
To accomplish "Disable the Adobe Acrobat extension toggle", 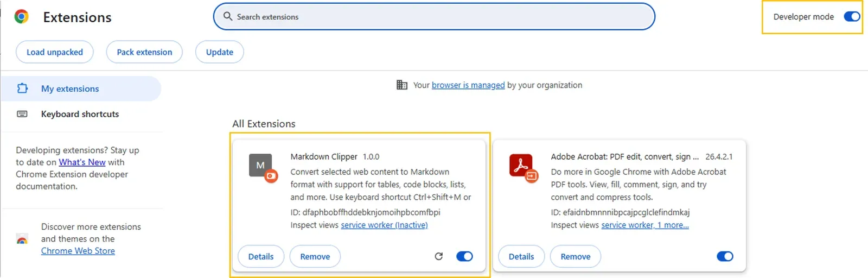I will (725, 256).
